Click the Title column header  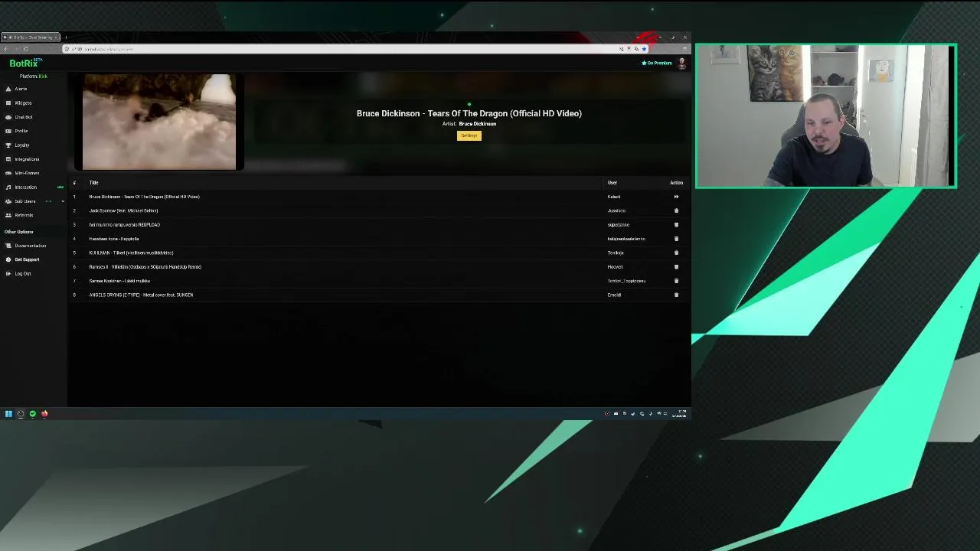[x=93, y=183]
